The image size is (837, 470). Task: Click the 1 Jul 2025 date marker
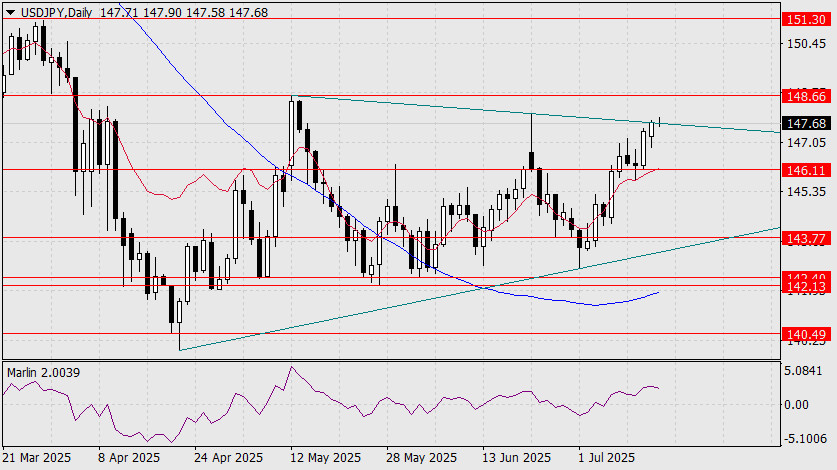coord(607,458)
